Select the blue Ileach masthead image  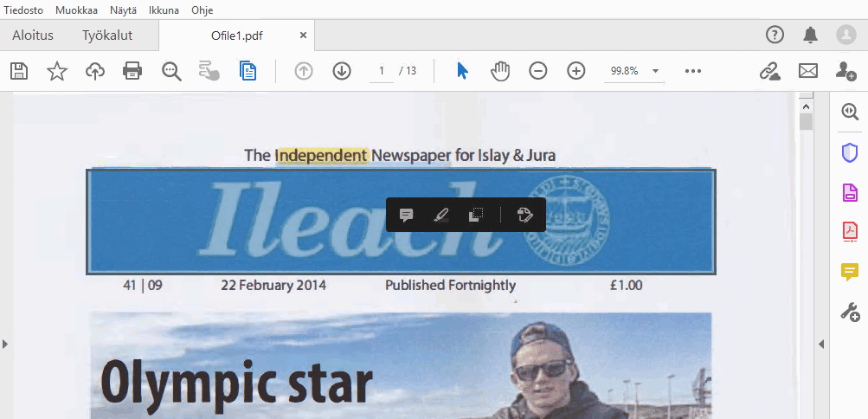[401, 222]
